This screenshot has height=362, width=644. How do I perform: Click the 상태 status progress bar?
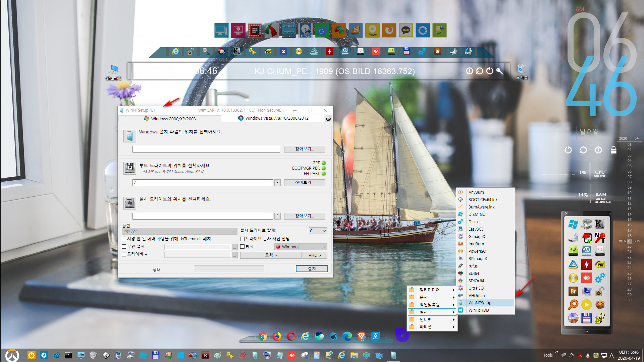click(x=229, y=269)
